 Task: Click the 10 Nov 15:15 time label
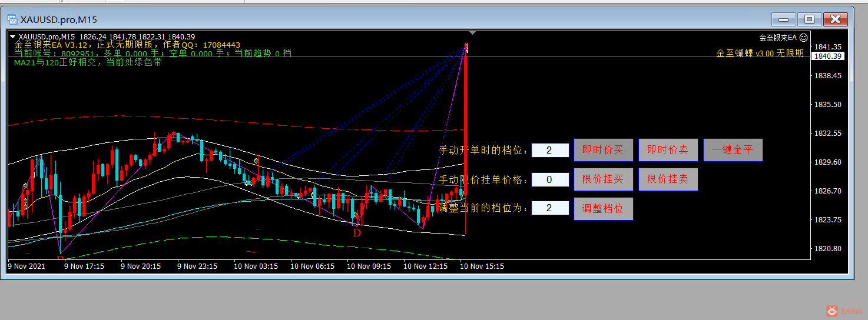(482, 266)
